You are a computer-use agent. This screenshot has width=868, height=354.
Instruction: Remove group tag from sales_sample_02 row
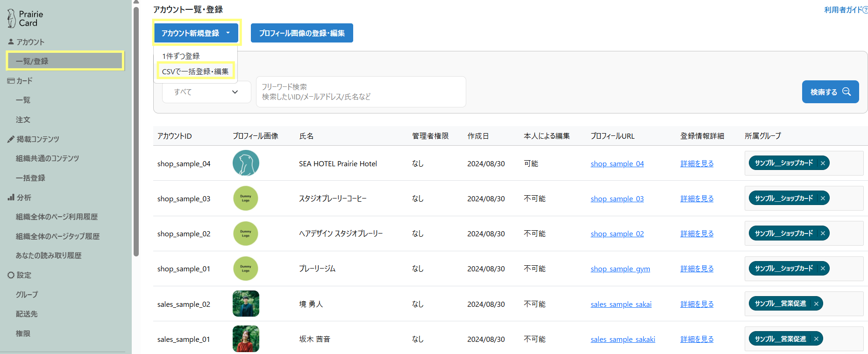coord(816,304)
